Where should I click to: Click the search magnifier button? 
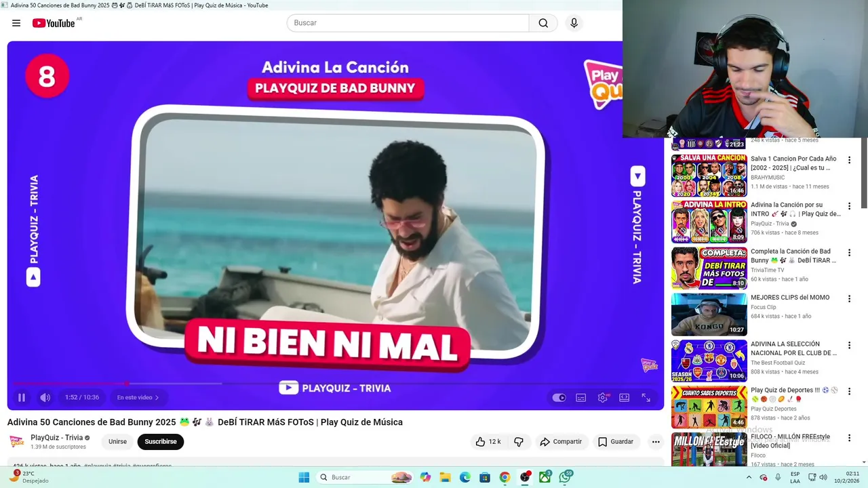[543, 23]
